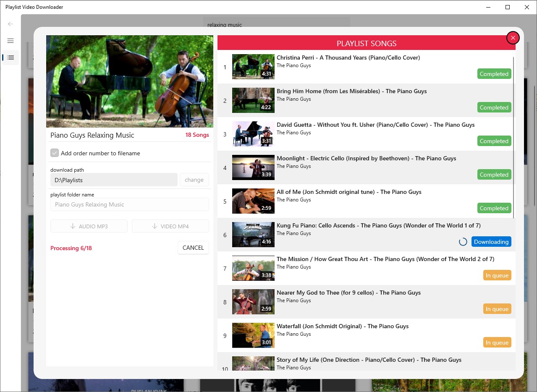Select song title Christina Perri - A Thousand Years
The image size is (537, 392).
348,57
